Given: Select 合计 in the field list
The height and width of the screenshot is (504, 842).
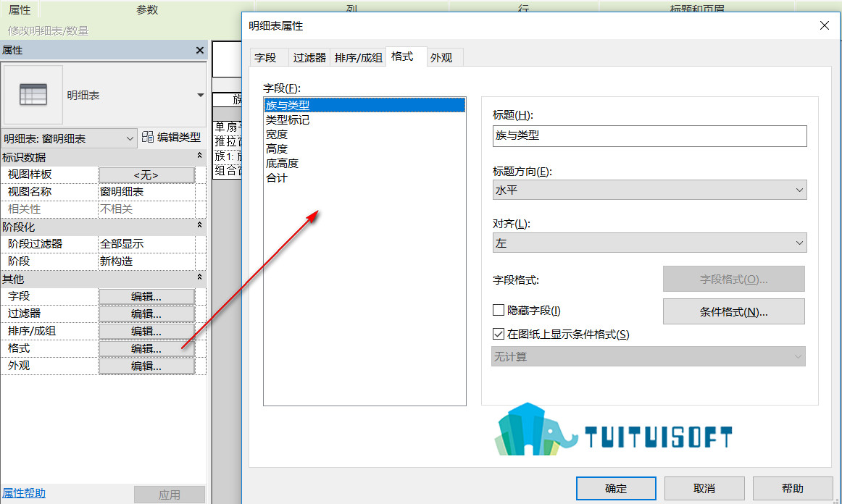Looking at the screenshot, I should [364, 177].
